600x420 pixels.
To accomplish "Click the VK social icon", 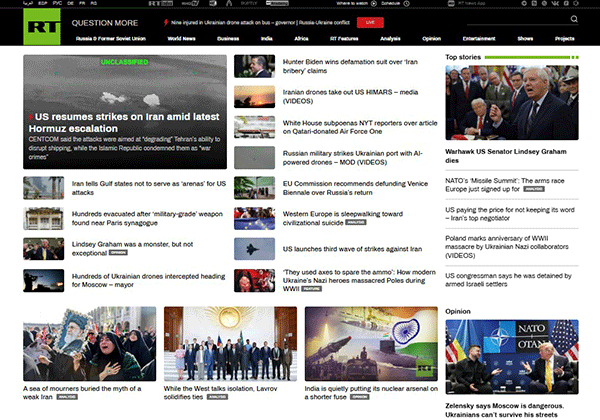I will [x=555, y=3].
